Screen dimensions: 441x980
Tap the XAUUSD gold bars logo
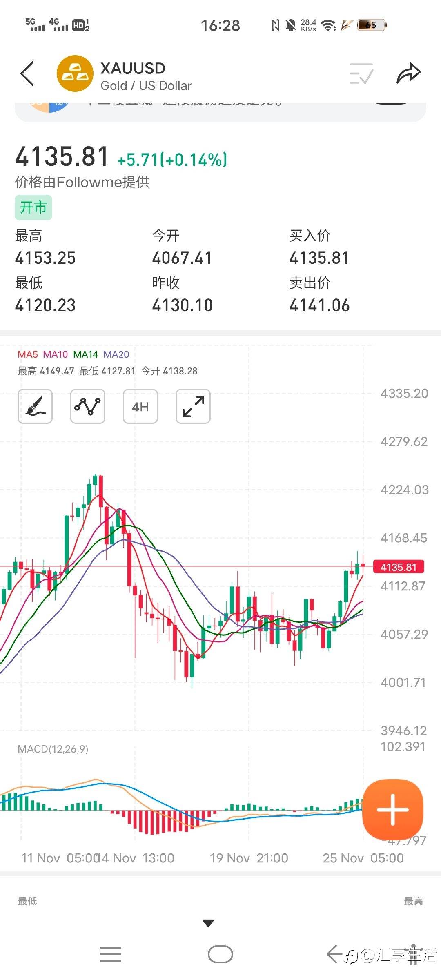[75, 74]
